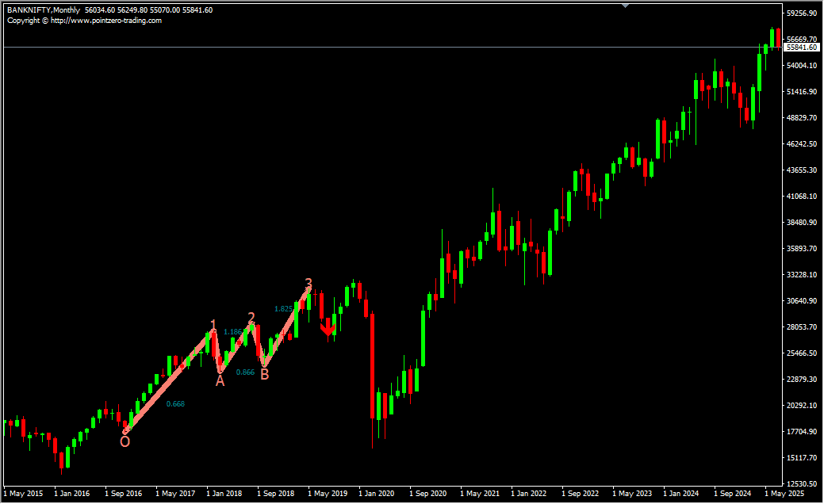Click the pattern peak label 1
Viewport: 824px width, 504px height.
[x=213, y=324]
